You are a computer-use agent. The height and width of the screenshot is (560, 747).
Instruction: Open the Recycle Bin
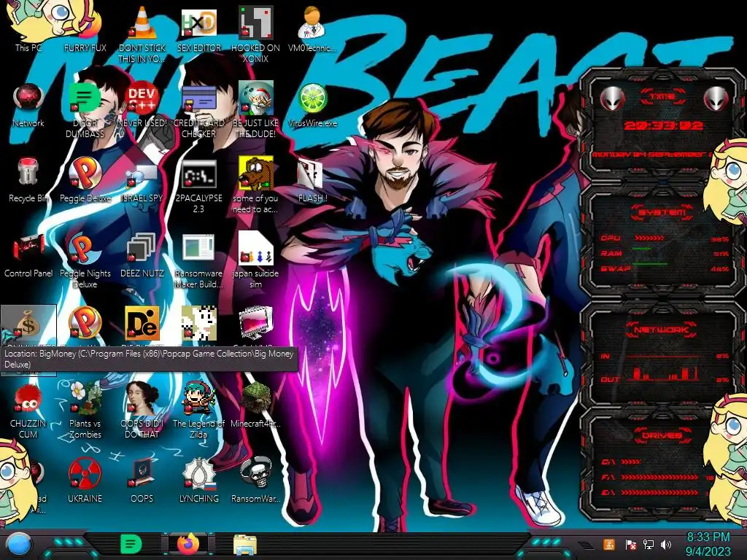[x=28, y=172]
